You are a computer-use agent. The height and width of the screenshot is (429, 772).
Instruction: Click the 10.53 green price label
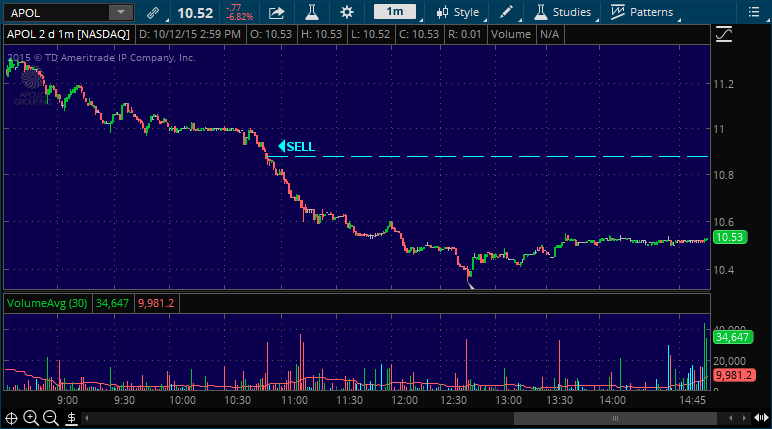pyautogui.click(x=729, y=237)
